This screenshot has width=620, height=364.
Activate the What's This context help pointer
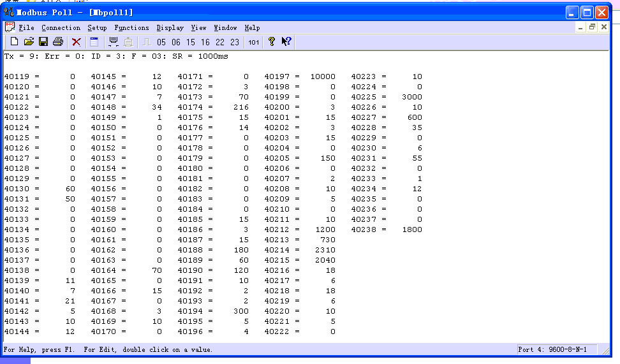(286, 42)
